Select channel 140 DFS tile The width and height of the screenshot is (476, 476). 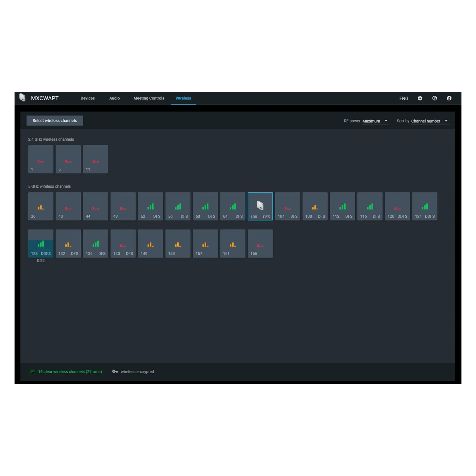click(123, 244)
